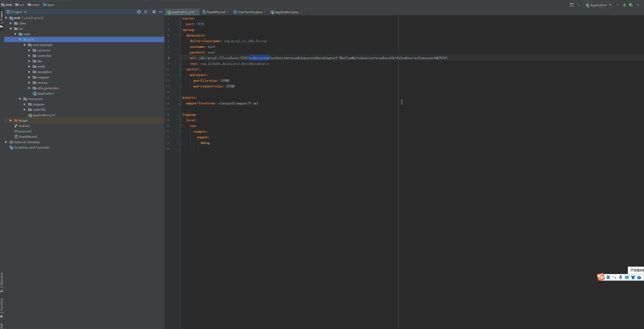Open the Application run configuration dropdown
This screenshot has height=329, width=644.
coord(598,5)
